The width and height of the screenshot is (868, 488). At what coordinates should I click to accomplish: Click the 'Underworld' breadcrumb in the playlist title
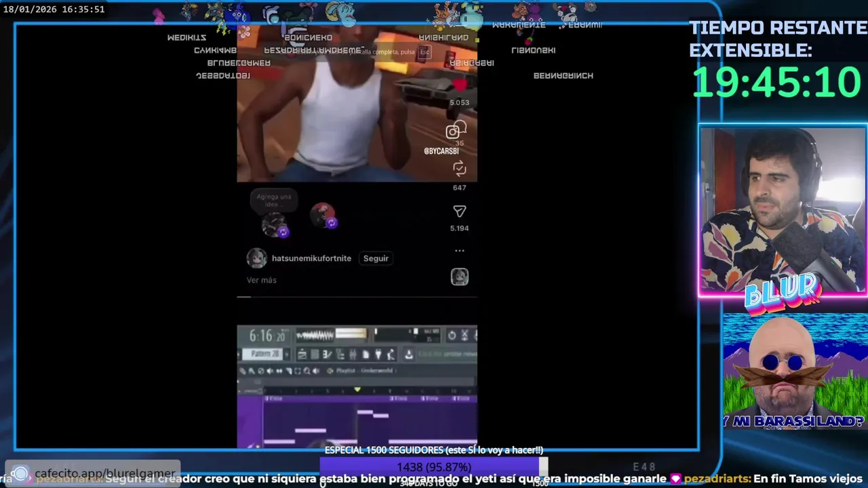(377, 371)
